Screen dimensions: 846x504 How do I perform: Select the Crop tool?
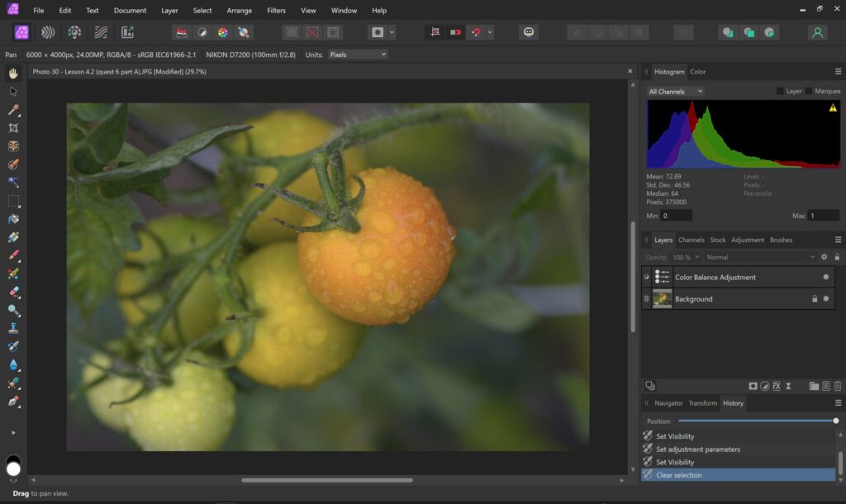click(13, 128)
